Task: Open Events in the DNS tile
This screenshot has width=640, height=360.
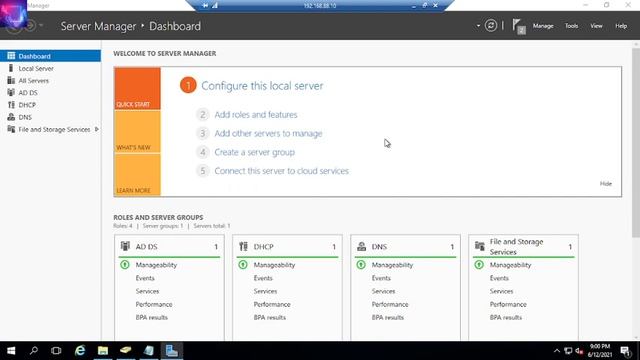Action: click(x=381, y=278)
